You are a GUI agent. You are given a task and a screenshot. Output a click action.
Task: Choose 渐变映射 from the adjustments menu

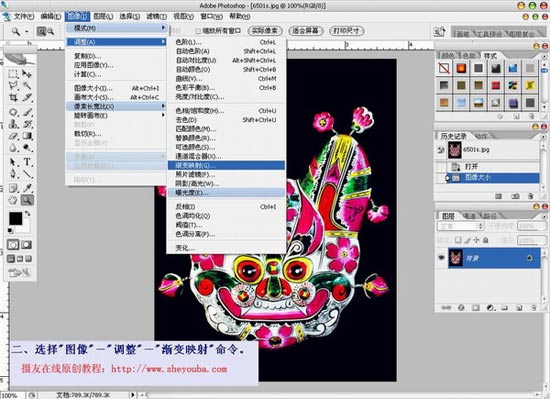click(226, 165)
